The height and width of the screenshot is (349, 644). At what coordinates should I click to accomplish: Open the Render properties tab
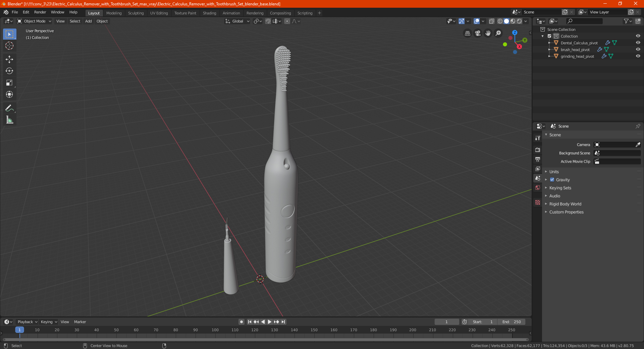point(538,150)
